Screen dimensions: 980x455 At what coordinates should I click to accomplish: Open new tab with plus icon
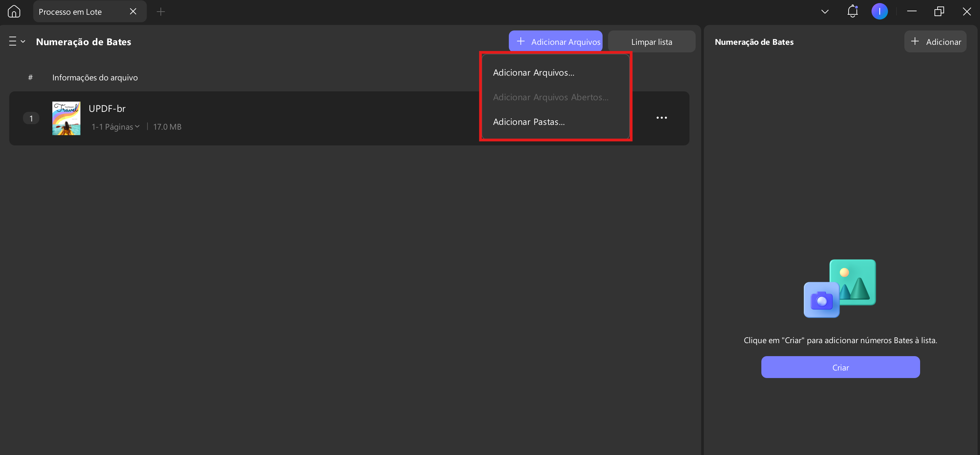[x=161, y=12]
